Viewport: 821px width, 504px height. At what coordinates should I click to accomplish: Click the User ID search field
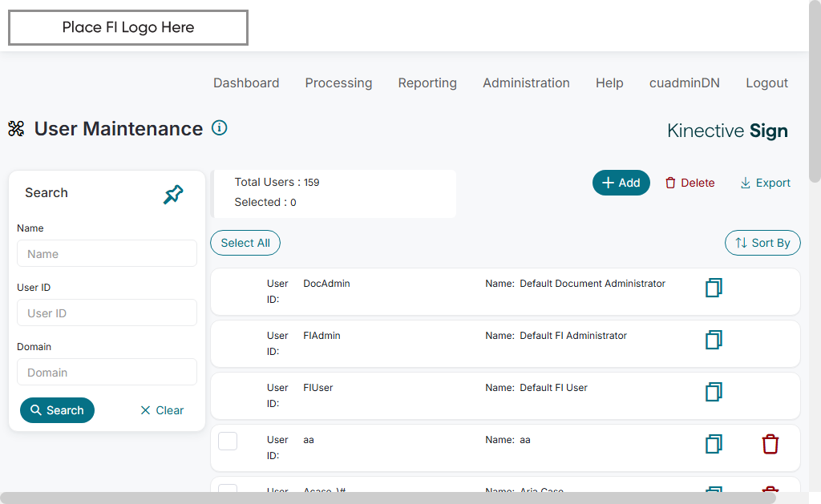(x=107, y=313)
